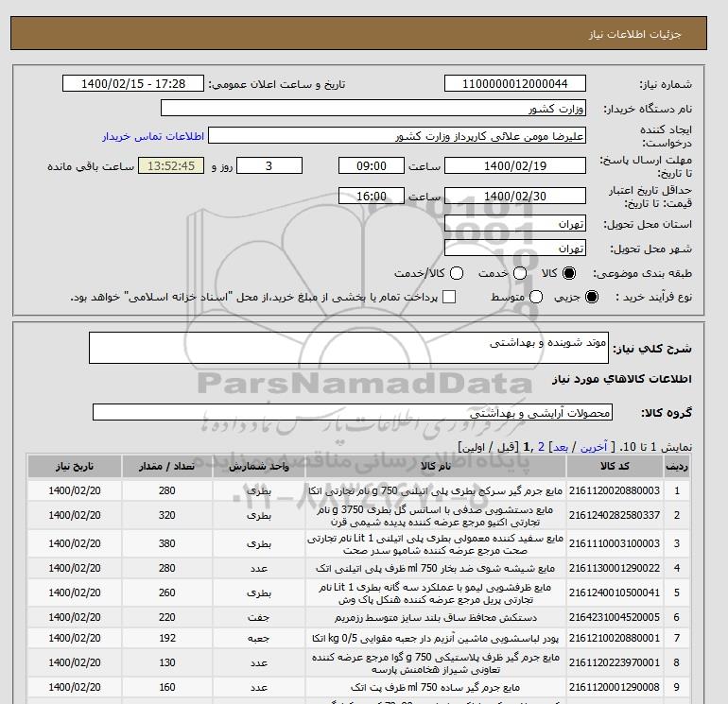
Task: Click the response deadline time 09:00
Action: pos(372,165)
